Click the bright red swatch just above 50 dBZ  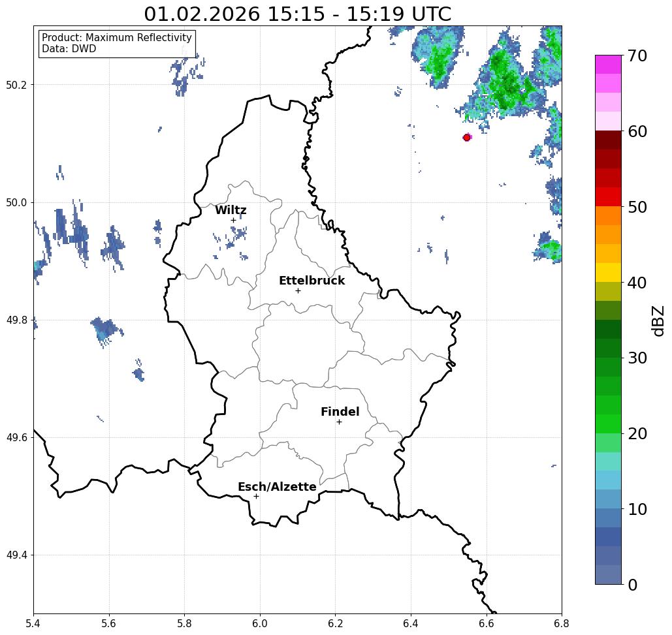point(608,197)
